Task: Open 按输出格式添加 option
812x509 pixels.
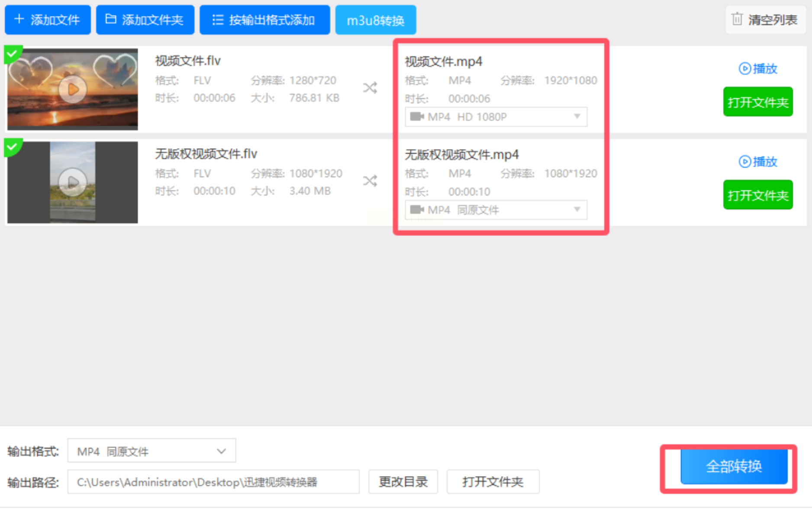Action: [264, 20]
